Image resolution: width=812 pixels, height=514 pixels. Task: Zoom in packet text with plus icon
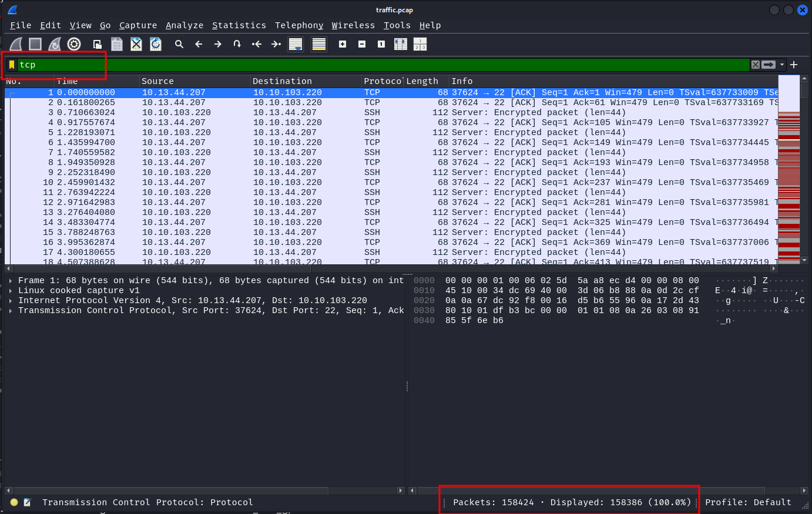click(343, 44)
